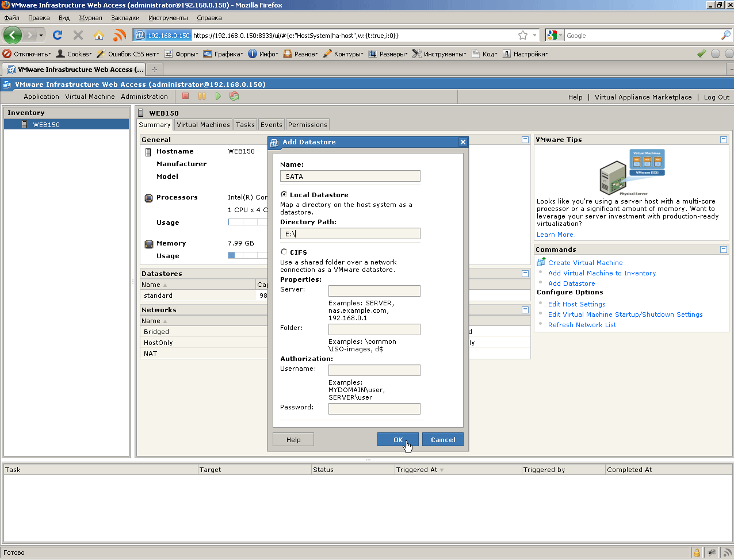Click the Directory Path input field
This screenshot has width=734, height=560.
click(x=350, y=233)
